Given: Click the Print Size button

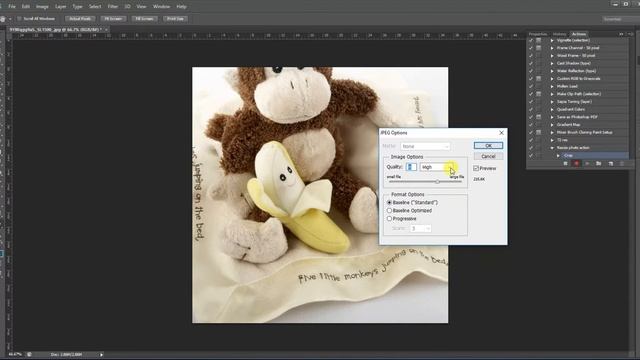Looking at the screenshot, I should coord(176,19).
